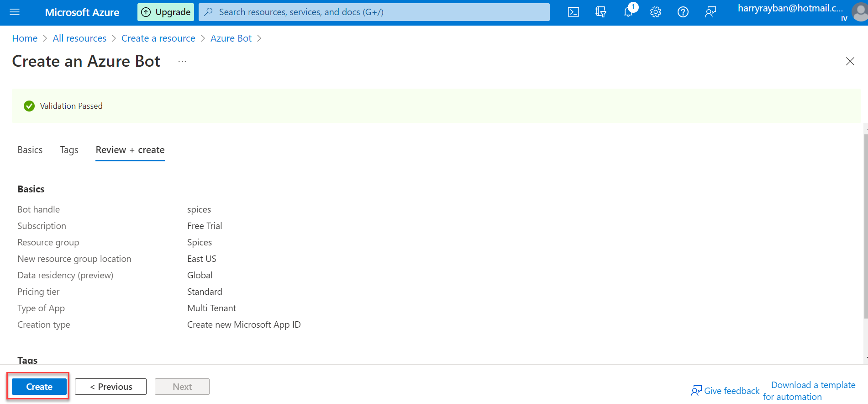Switch to the Basics tab
This screenshot has height=404, width=868.
[30, 150]
